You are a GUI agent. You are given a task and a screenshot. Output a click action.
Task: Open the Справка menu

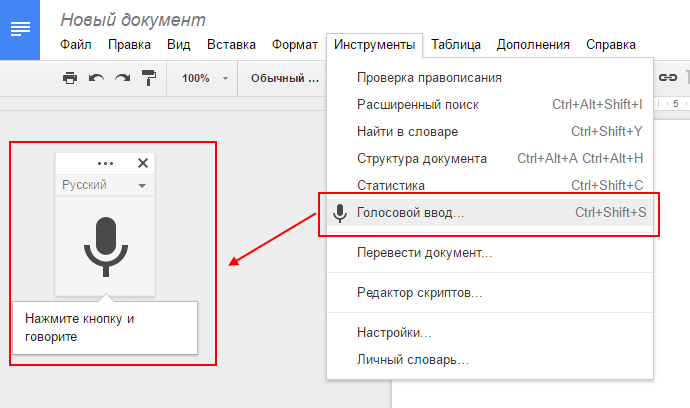coord(610,44)
